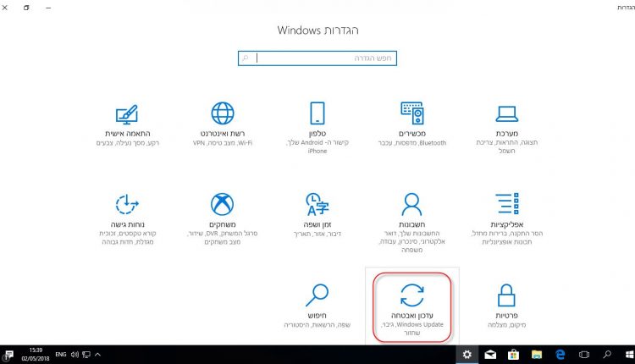Open the volume speaker tray icon
This screenshot has height=364, width=635.
pos(75,355)
